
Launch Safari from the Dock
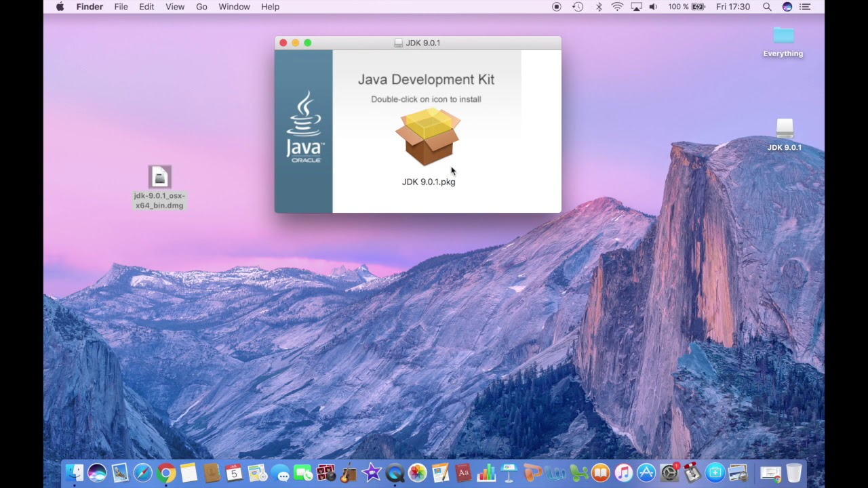(x=143, y=472)
